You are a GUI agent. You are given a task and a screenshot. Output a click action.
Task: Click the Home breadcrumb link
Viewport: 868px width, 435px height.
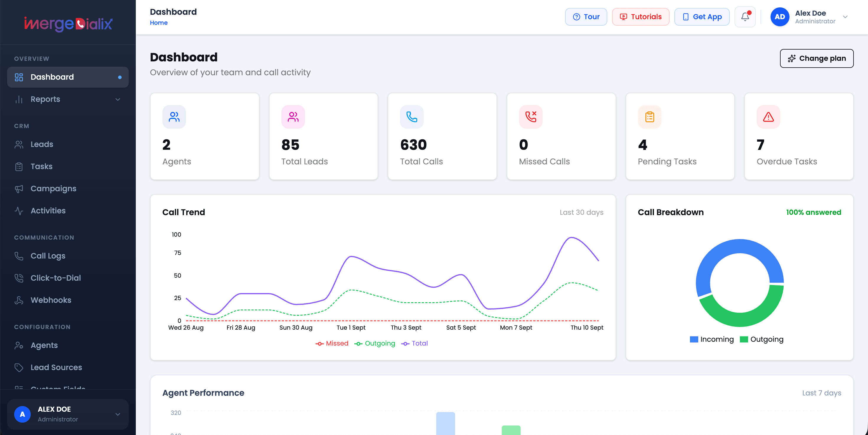(x=158, y=22)
